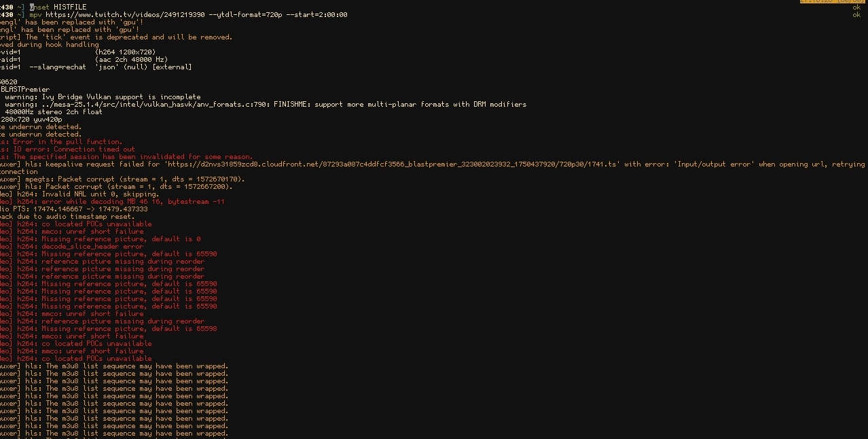The image size is (868, 439).
Task: Click the 'ok' status beside unset HISTFILE
Action: pos(856,7)
